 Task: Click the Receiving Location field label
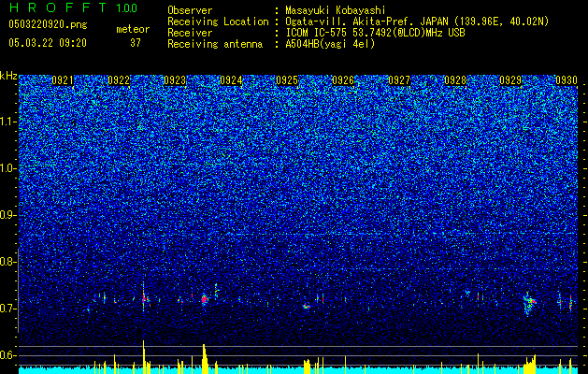(218, 22)
